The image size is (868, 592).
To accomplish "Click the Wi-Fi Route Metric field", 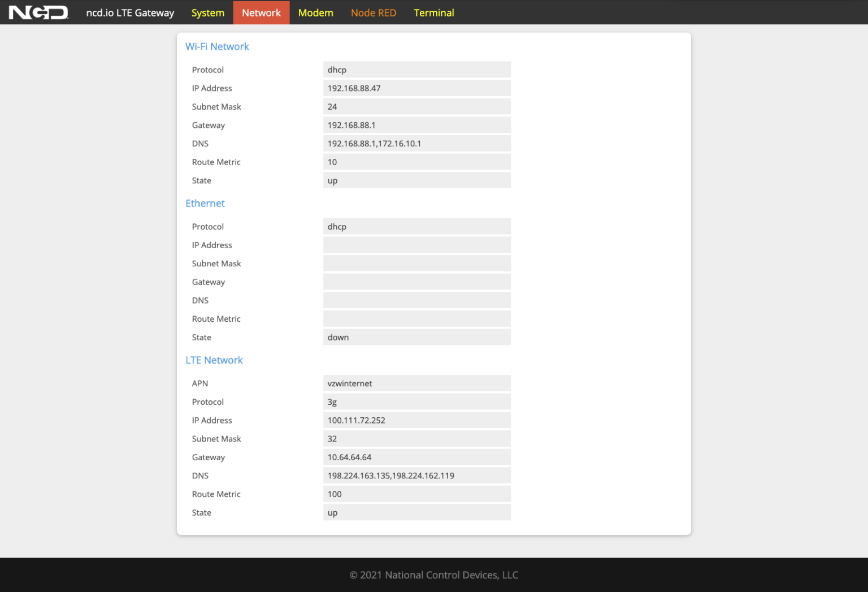I will (416, 162).
